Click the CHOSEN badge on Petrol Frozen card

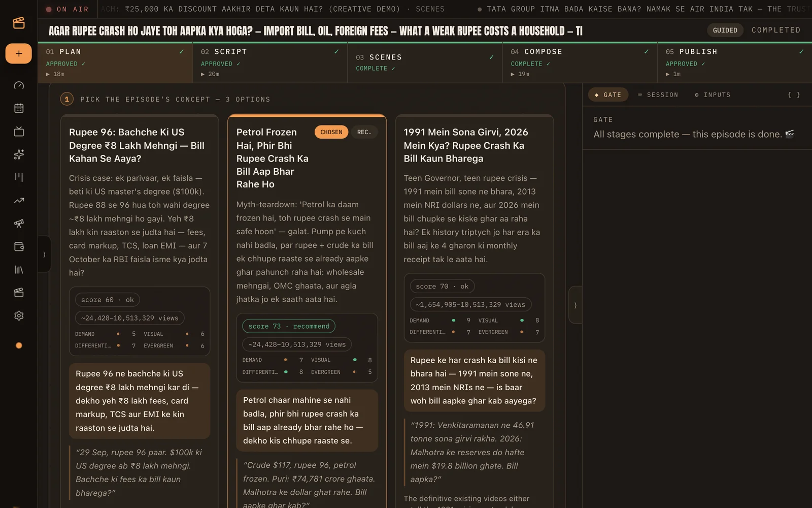[331, 132]
